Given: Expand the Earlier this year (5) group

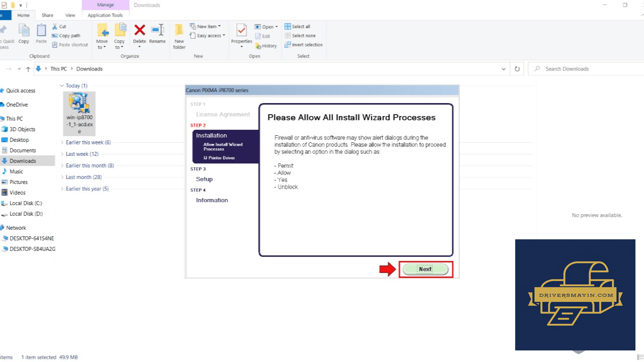Looking at the screenshot, I should click(x=62, y=189).
